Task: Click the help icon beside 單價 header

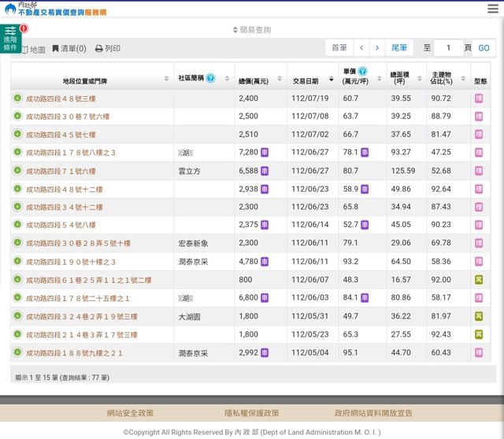Action: (362, 72)
